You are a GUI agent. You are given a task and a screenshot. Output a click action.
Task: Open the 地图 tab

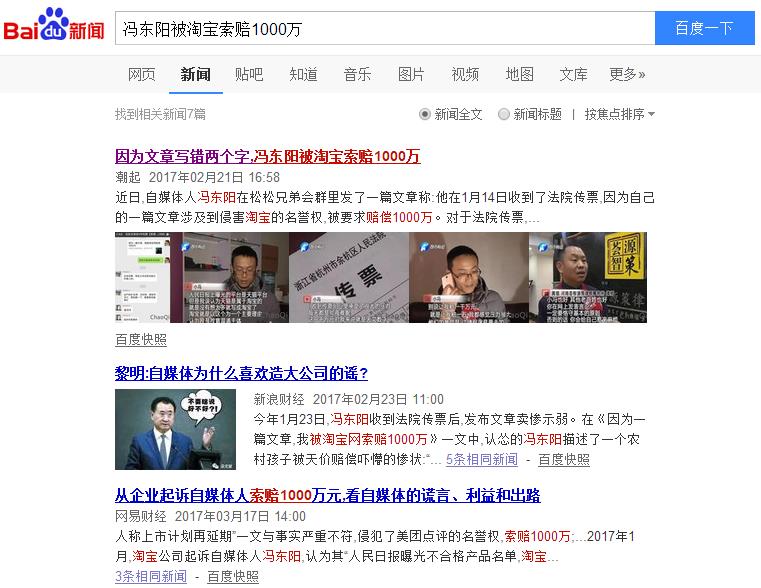click(x=519, y=74)
